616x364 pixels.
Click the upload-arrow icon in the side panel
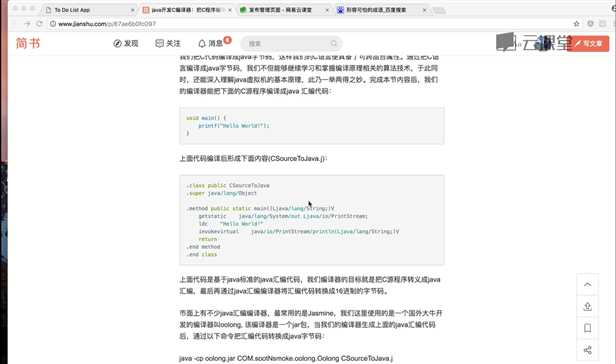(588, 306)
